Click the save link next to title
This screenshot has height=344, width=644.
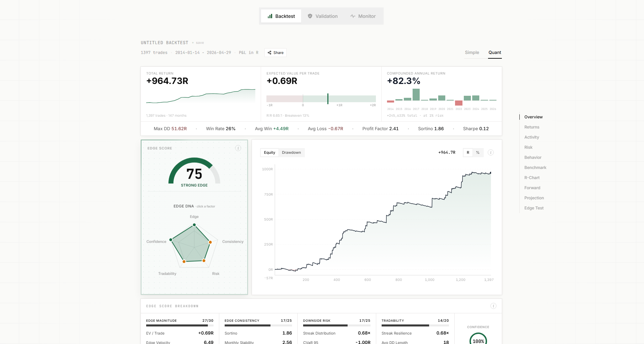click(x=198, y=43)
